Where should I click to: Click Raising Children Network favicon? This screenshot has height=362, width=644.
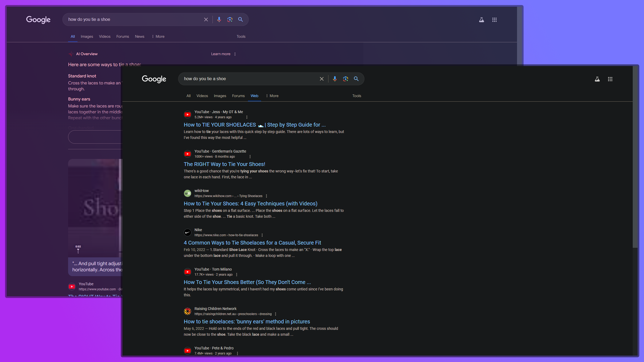[x=187, y=311]
